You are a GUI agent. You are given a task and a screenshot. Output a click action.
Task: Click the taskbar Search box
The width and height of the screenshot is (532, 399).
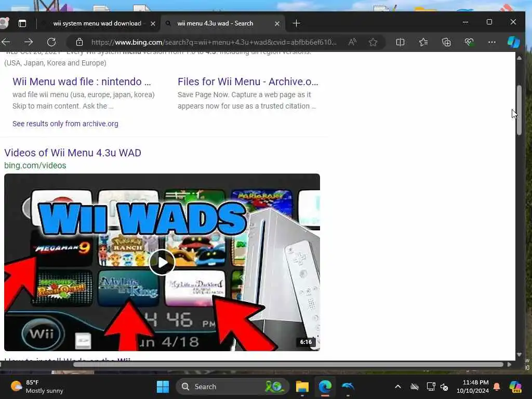click(x=232, y=387)
